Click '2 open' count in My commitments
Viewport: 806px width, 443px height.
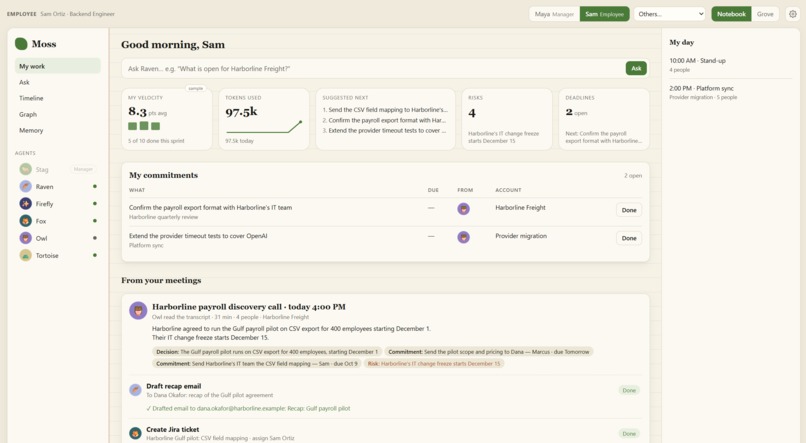(x=633, y=176)
